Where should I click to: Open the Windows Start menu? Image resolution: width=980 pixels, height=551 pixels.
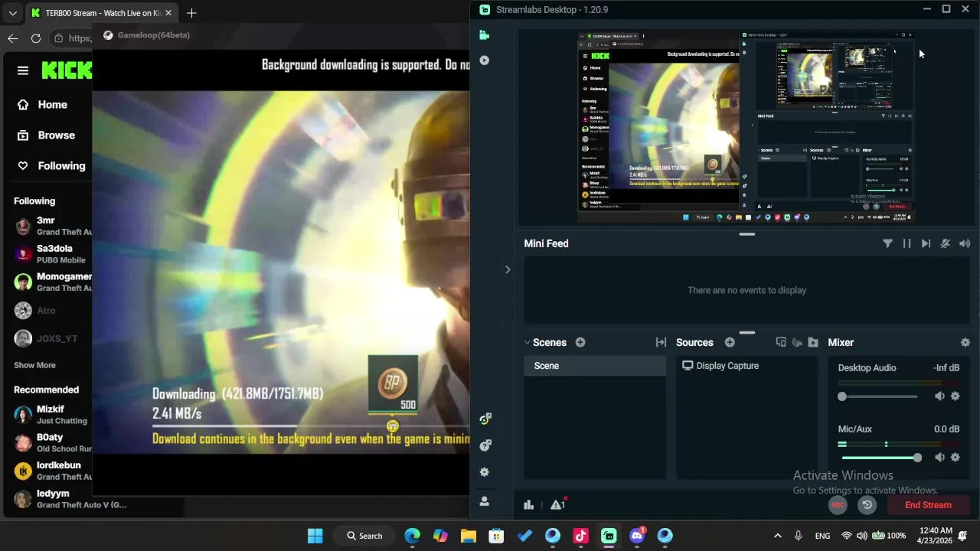tap(315, 536)
